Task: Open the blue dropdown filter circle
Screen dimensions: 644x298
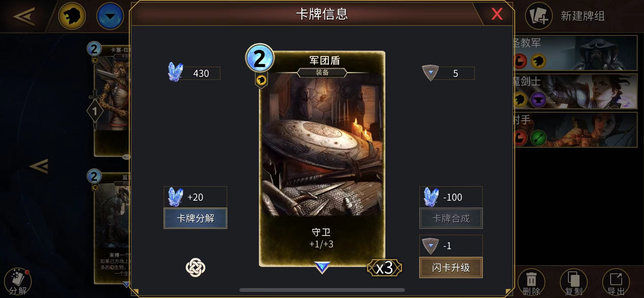Action: click(x=110, y=16)
